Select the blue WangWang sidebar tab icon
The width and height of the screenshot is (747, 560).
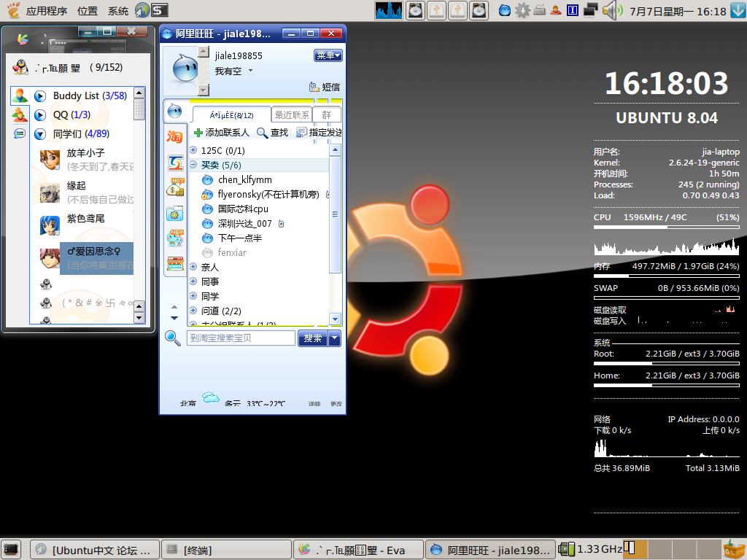pyautogui.click(x=175, y=112)
